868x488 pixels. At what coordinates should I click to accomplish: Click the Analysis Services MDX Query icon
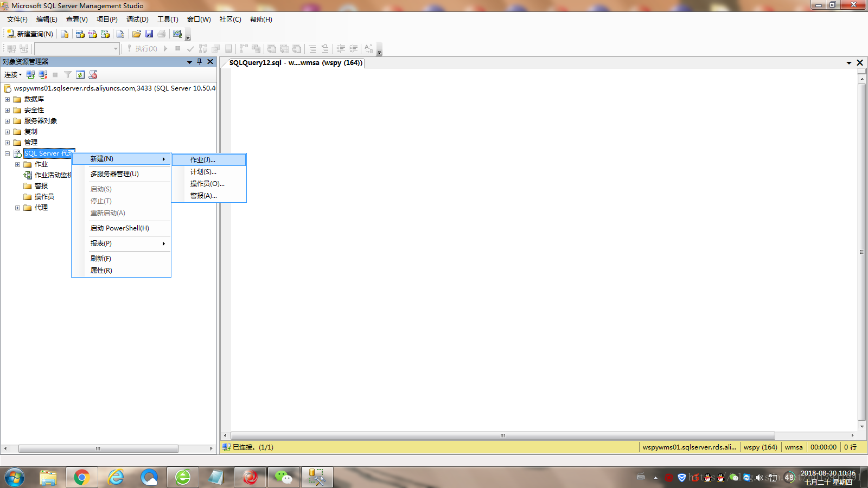coord(80,34)
